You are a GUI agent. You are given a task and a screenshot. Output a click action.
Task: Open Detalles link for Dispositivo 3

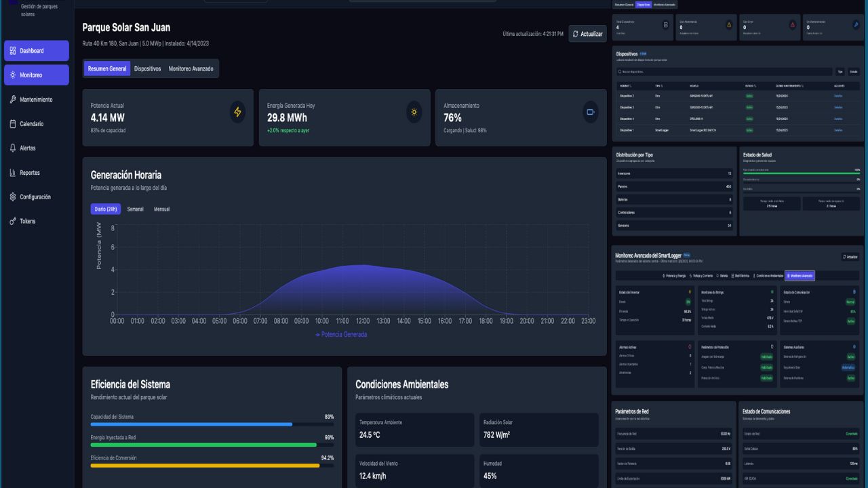click(838, 107)
